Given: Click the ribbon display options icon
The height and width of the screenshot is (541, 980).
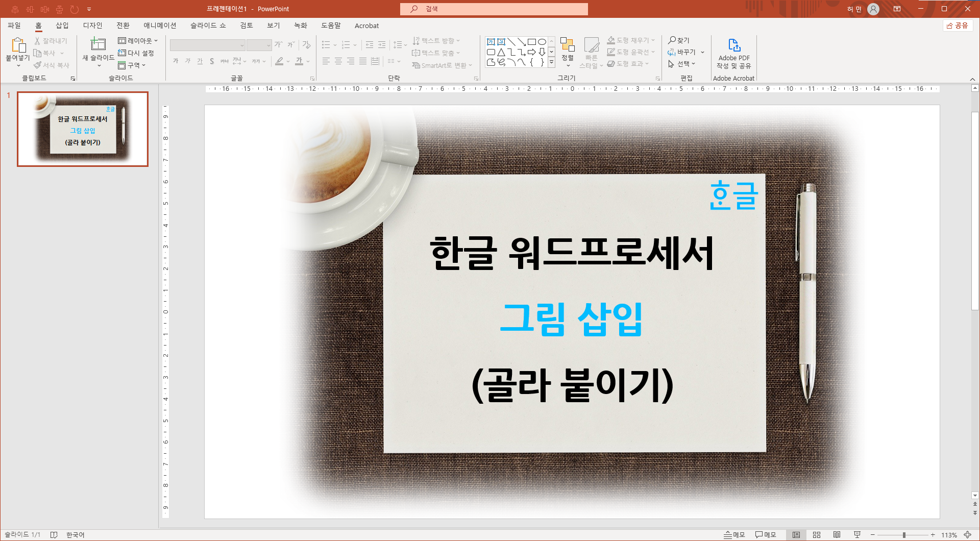Looking at the screenshot, I should 897,9.
